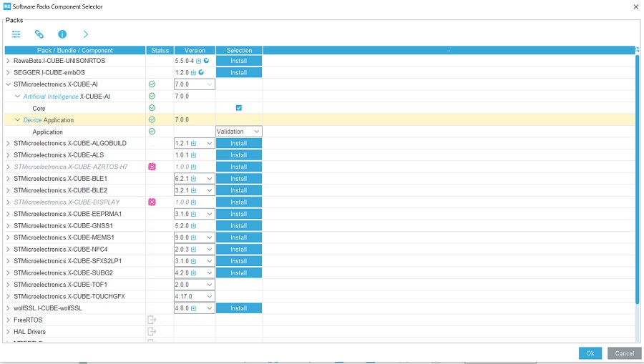This screenshot has height=364, width=644.
Task: Click the Selection column header
Action: point(239,51)
